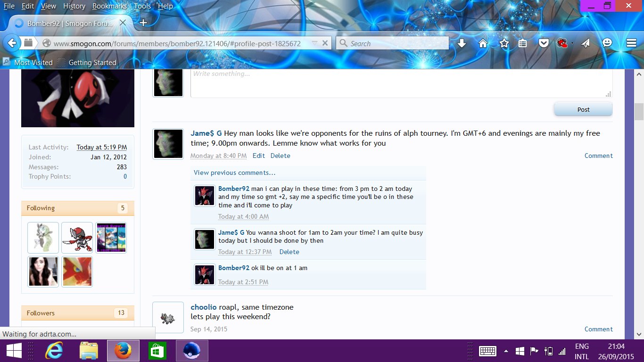This screenshot has height=362, width=644.
Task: Open the Downloads arrow icon in toolbar
Action: (x=462, y=43)
